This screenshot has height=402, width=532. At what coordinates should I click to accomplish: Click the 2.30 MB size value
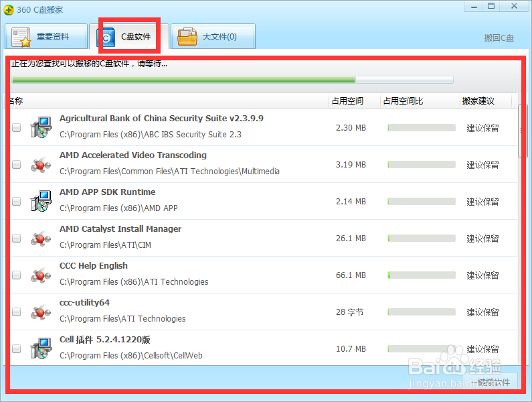351,128
